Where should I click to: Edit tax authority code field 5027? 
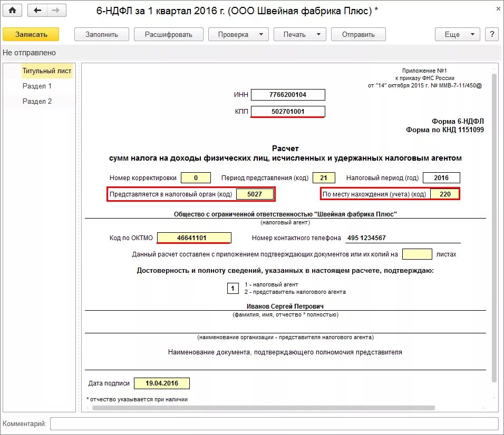255,194
